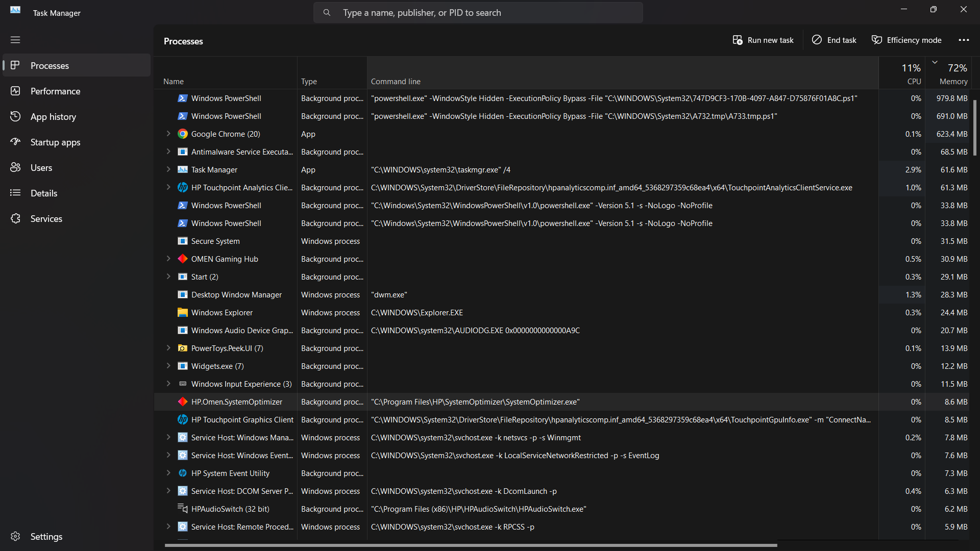The height and width of the screenshot is (551, 980).
Task: Expand HP Touchpoint Analytics Client group
Action: tap(168, 187)
